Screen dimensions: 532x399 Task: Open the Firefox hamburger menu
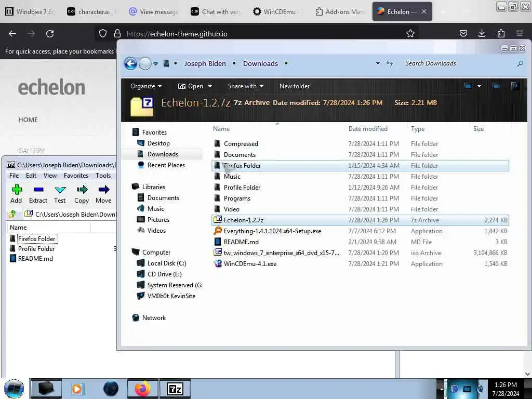[520, 33]
